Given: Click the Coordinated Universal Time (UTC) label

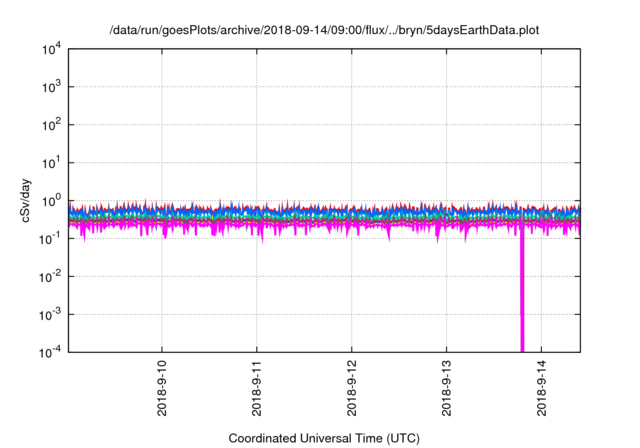Looking at the screenshot, I should [x=324, y=438].
